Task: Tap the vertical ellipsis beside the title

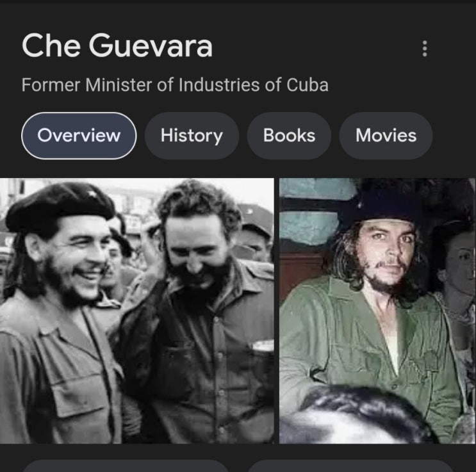Action: point(425,48)
